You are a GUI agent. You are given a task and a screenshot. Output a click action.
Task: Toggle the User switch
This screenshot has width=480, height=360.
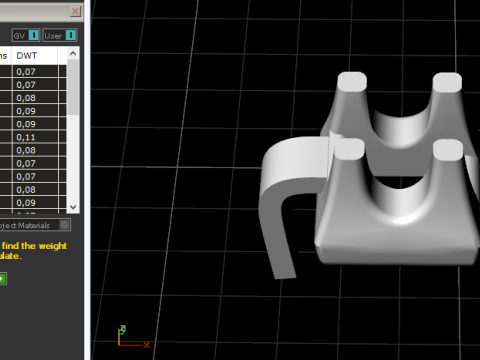click(60, 35)
